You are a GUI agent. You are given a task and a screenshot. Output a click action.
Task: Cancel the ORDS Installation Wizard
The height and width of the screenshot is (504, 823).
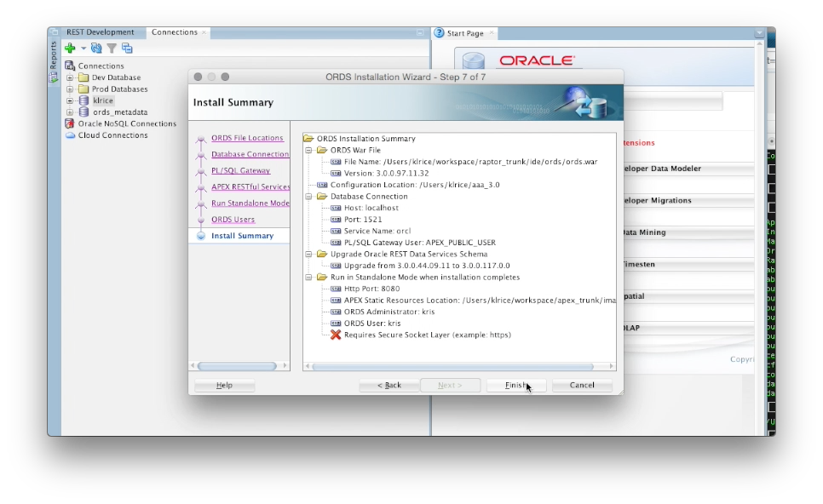[582, 386]
